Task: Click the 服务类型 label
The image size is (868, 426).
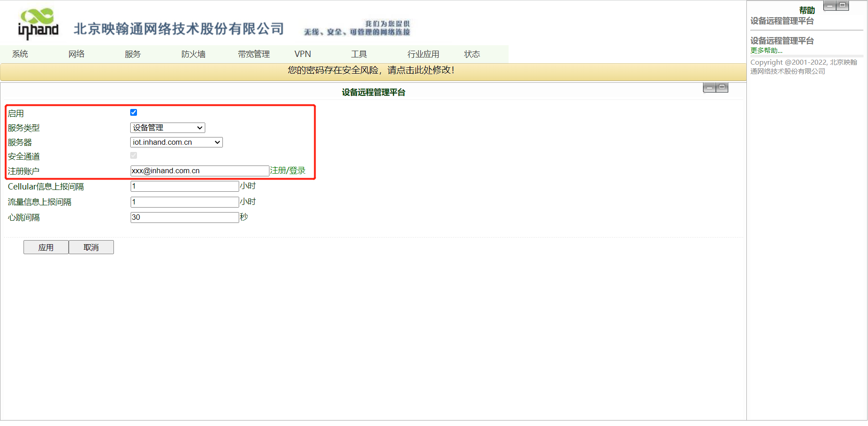Action: pos(24,128)
